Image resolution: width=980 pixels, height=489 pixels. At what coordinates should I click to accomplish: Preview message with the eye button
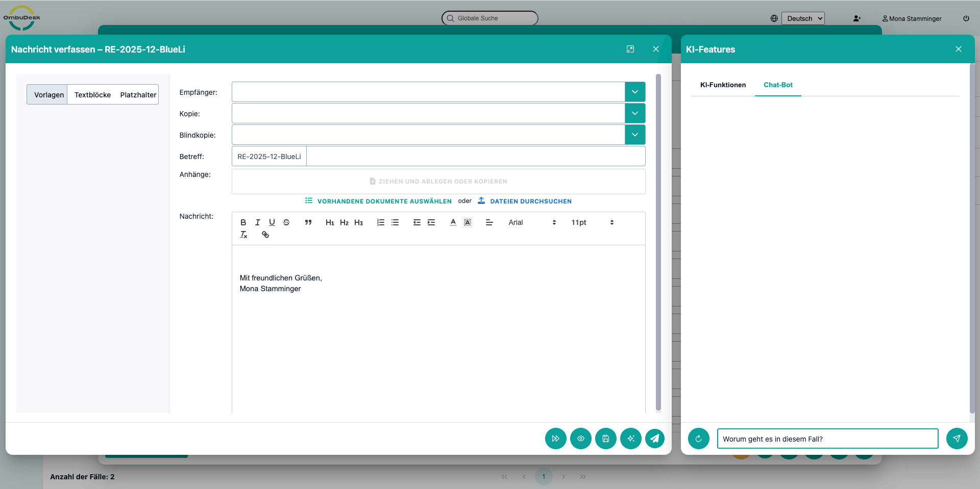point(580,439)
